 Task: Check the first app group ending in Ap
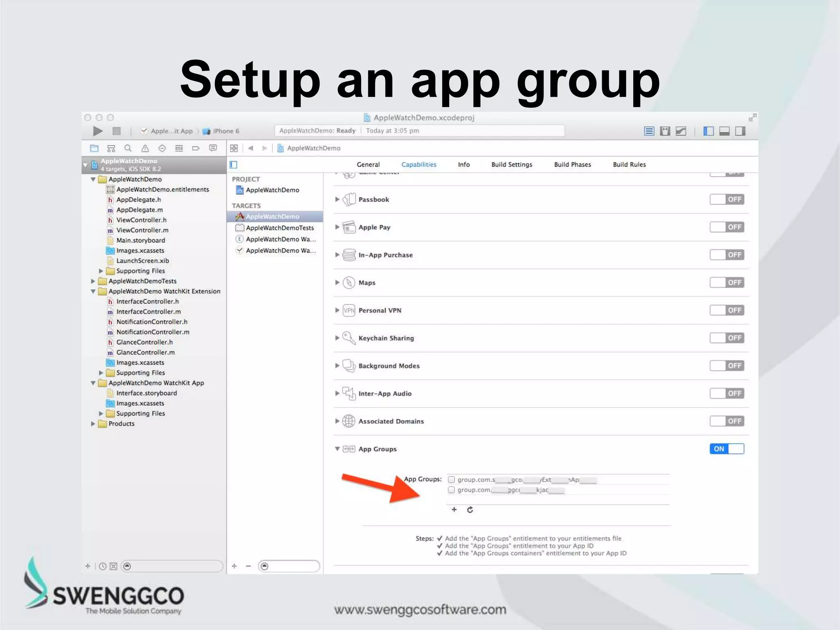tap(452, 479)
